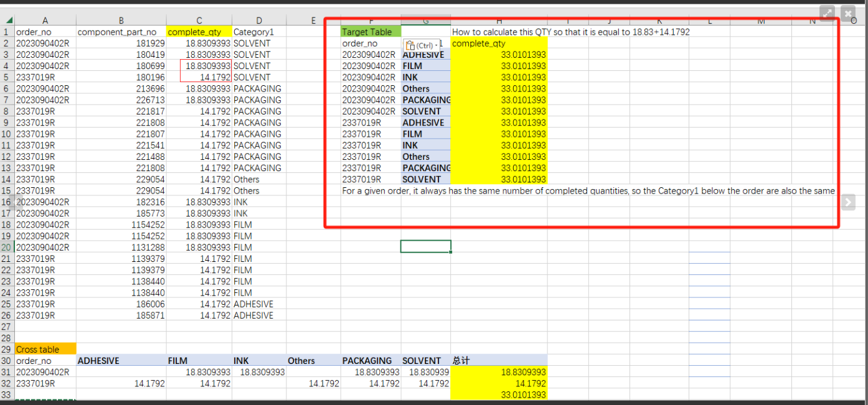Click the green Target Table cell
This screenshot has width=868, height=405.
[370, 32]
